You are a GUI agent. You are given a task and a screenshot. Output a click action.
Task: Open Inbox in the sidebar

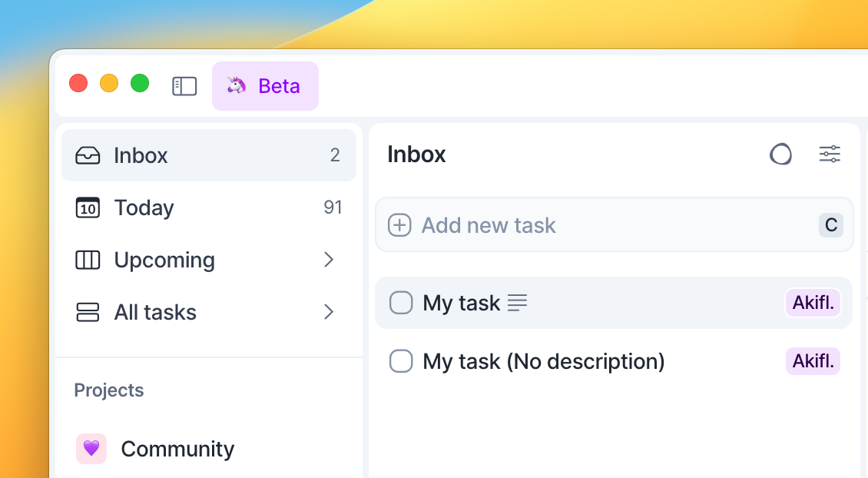pyautogui.click(x=209, y=155)
